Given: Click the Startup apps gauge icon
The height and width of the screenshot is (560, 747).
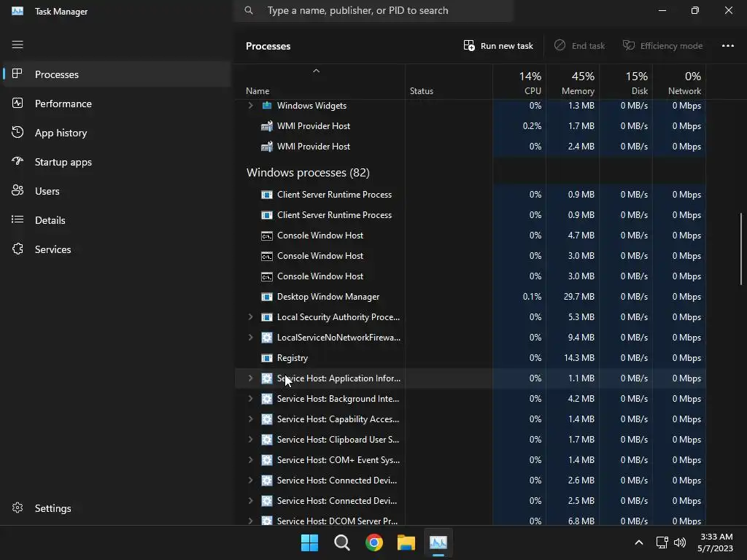Looking at the screenshot, I should click(x=18, y=161).
